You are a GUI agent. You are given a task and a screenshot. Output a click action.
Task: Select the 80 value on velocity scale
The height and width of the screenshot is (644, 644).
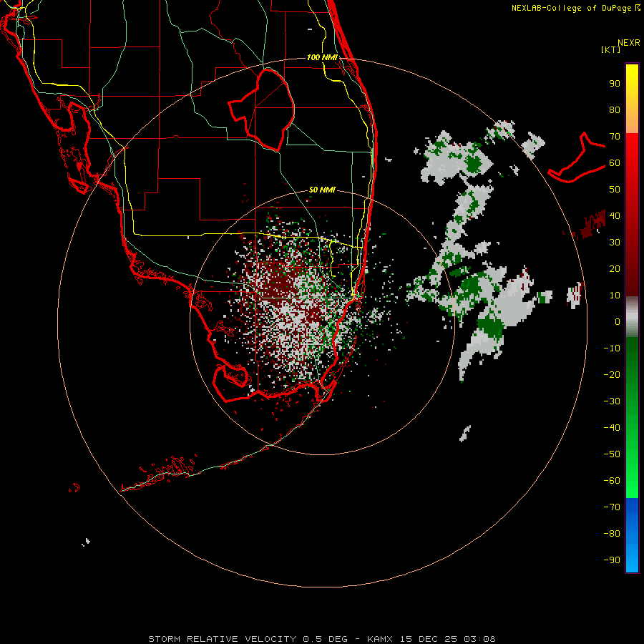(615, 110)
